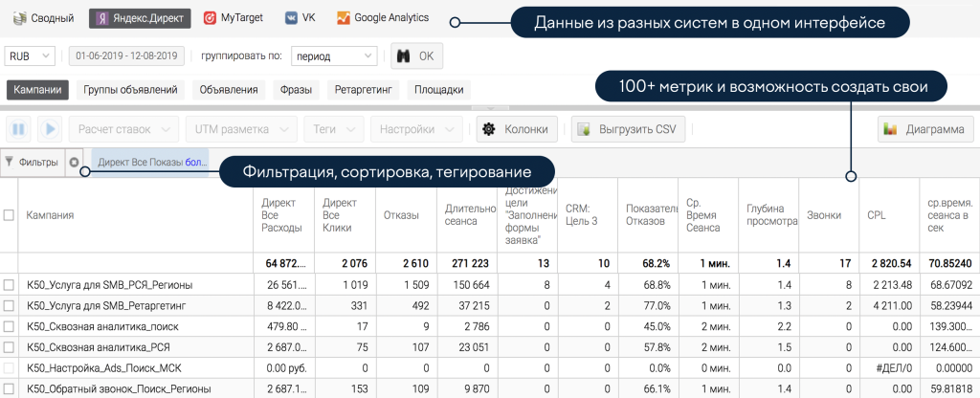Open the Диаграмма chart view
The width and height of the screenshot is (980, 398).
pyautogui.click(x=924, y=129)
